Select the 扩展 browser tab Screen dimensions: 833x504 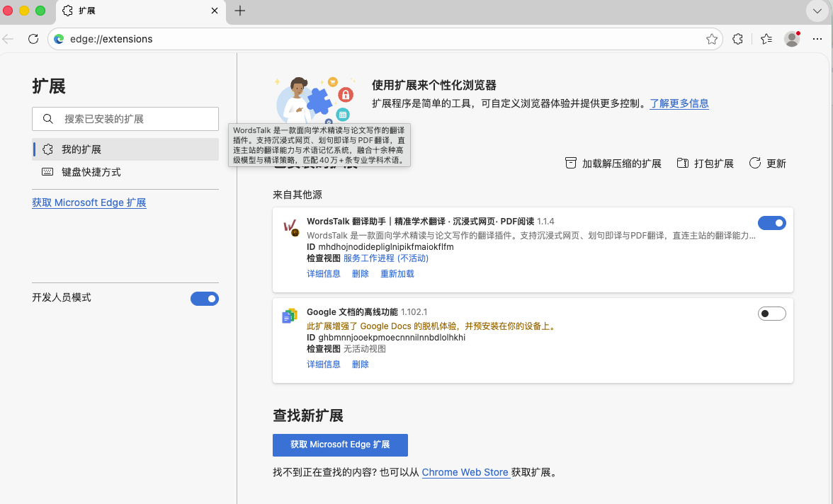pyautogui.click(x=141, y=12)
